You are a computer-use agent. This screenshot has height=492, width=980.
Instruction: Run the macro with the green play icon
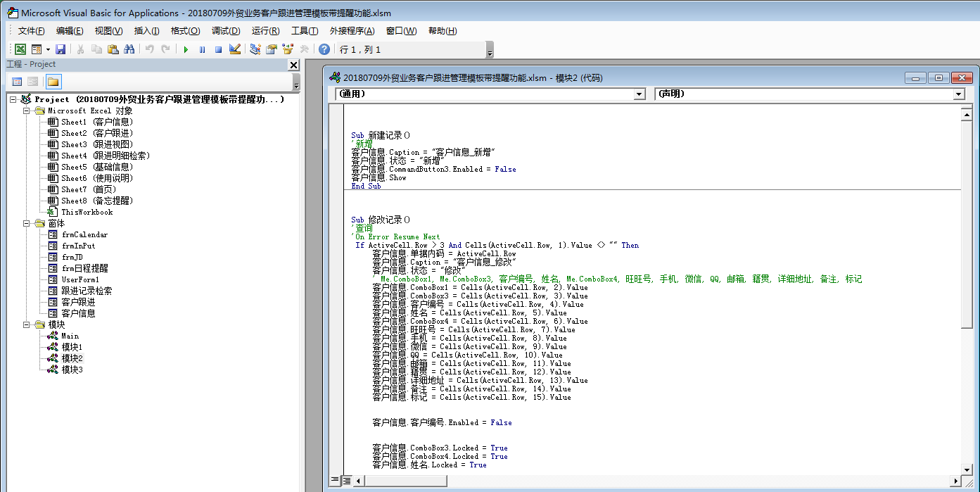186,49
